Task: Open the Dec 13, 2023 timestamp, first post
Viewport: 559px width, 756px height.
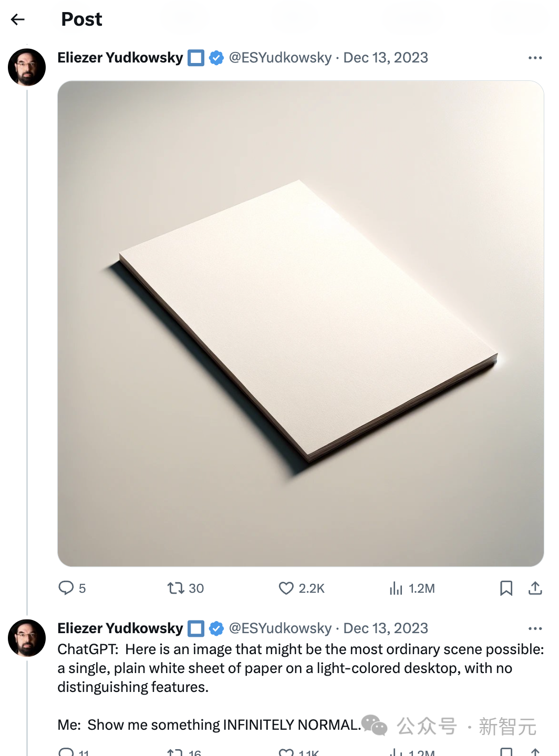Action: (386, 58)
